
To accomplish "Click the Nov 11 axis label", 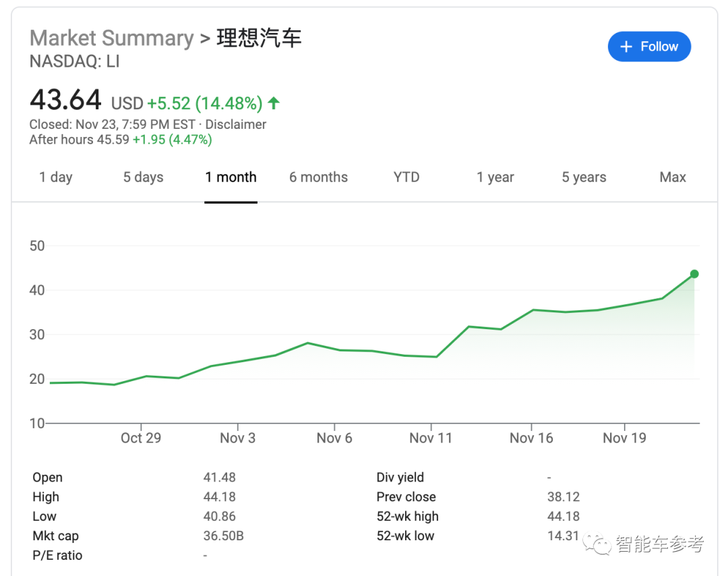I will (431, 438).
